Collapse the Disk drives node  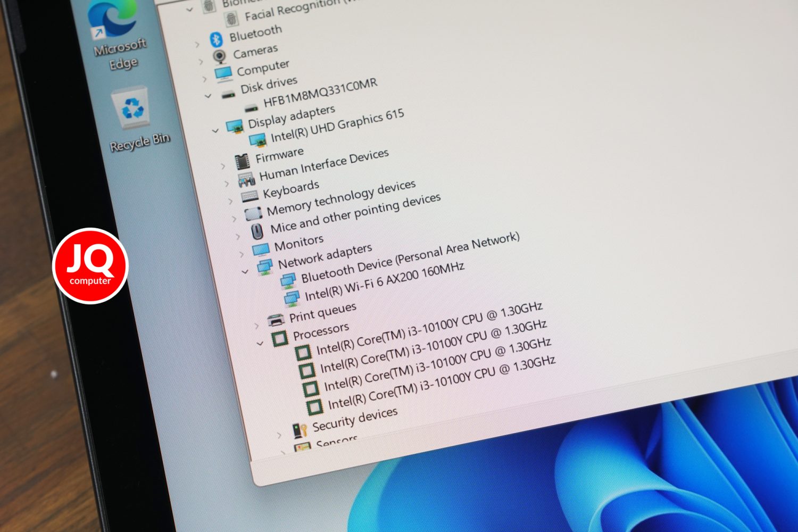click(x=208, y=96)
